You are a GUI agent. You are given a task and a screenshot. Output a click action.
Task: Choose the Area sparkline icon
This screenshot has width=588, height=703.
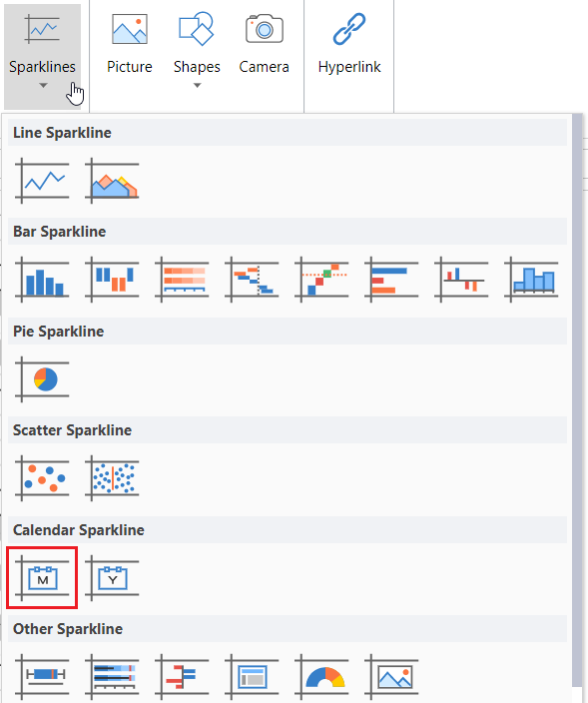coord(112,180)
